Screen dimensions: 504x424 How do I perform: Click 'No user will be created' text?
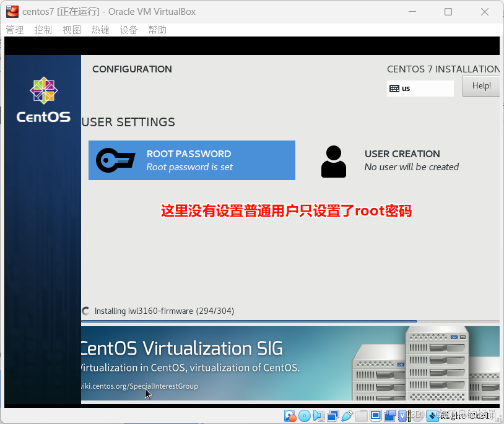coord(411,167)
